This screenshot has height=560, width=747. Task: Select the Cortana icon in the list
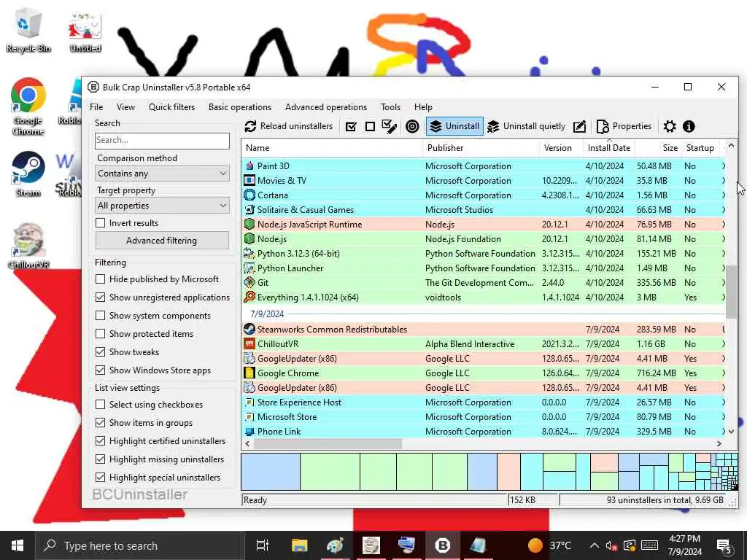point(249,195)
